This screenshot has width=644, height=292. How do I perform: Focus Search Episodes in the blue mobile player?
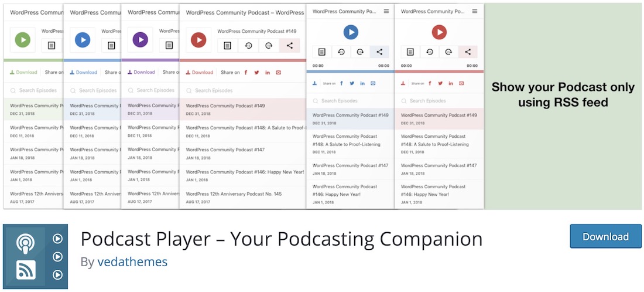(351, 101)
